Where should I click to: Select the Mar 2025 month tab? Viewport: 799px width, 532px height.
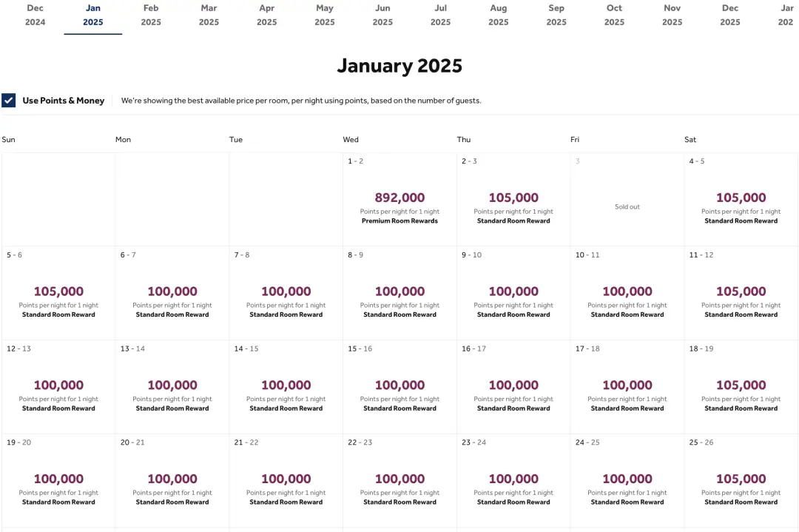[x=209, y=15]
